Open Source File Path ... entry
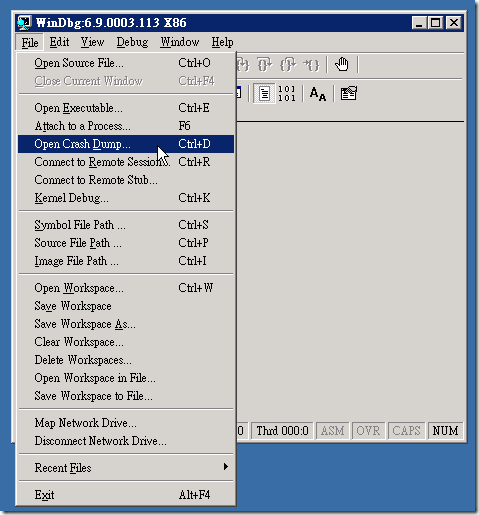Screen dimensions: 479x515 (x=126, y=243)
